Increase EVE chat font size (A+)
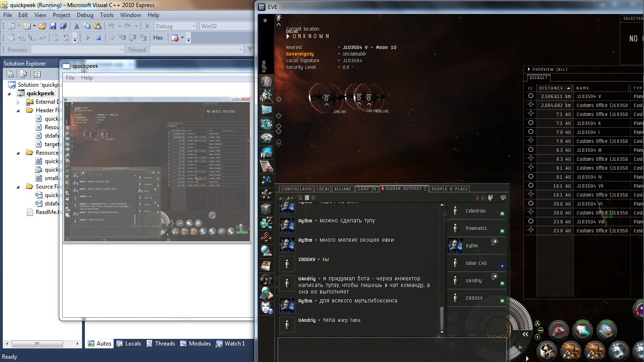 click(290, 198)
